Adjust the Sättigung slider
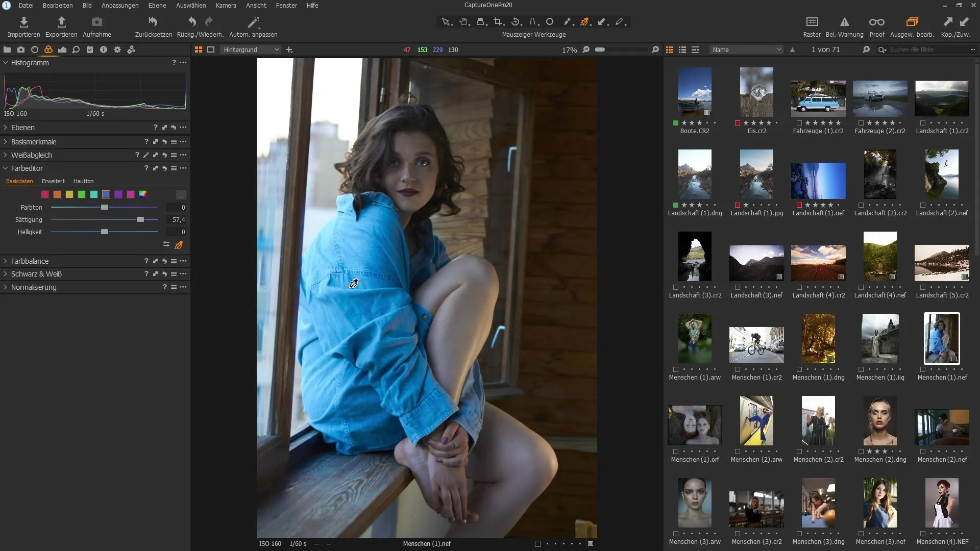The image size is (980, 551). click(x=140, y=219)
